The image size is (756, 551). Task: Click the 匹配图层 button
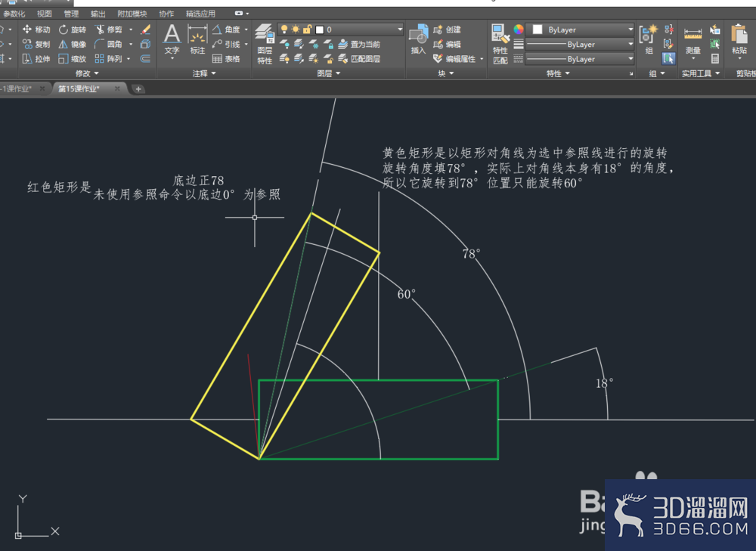tap(358, 59)
